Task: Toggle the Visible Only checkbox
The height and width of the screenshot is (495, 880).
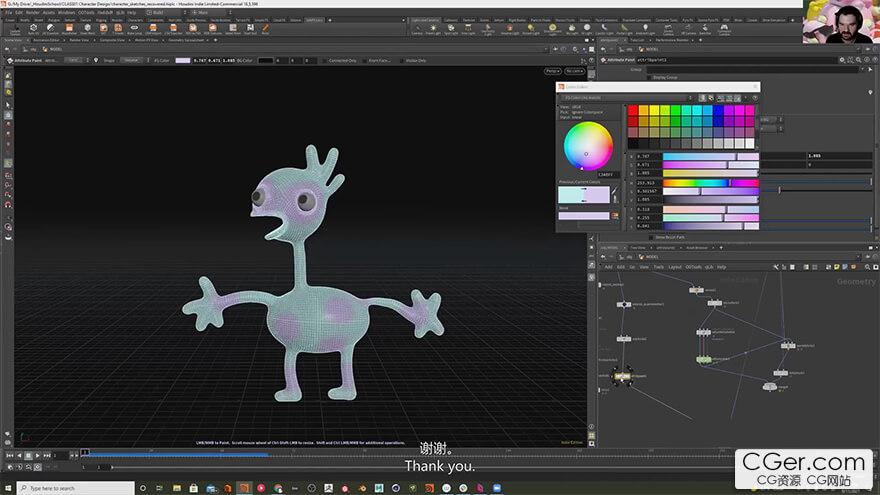Action: click(402, 60)
